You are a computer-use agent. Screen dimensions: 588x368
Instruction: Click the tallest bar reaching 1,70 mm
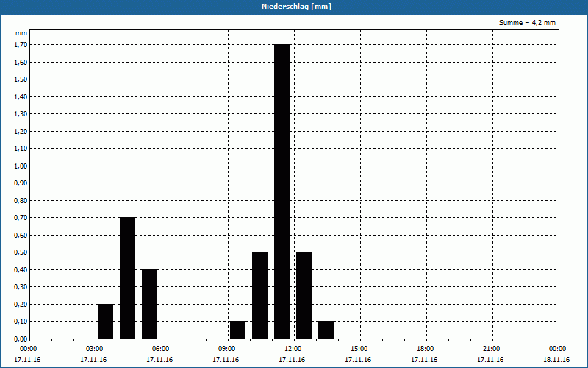282,191
